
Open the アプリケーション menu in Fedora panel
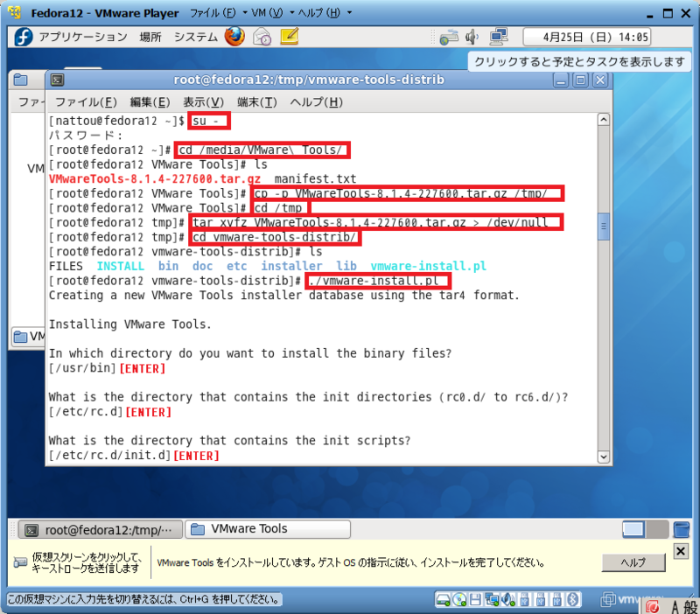(83, 37)
